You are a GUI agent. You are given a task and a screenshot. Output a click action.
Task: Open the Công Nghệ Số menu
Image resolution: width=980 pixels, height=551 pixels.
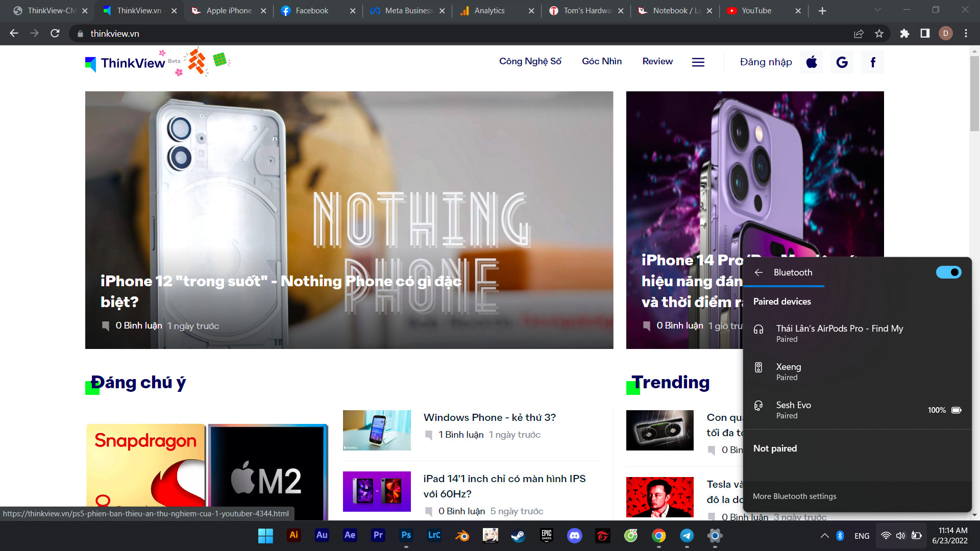click(530, 61)
